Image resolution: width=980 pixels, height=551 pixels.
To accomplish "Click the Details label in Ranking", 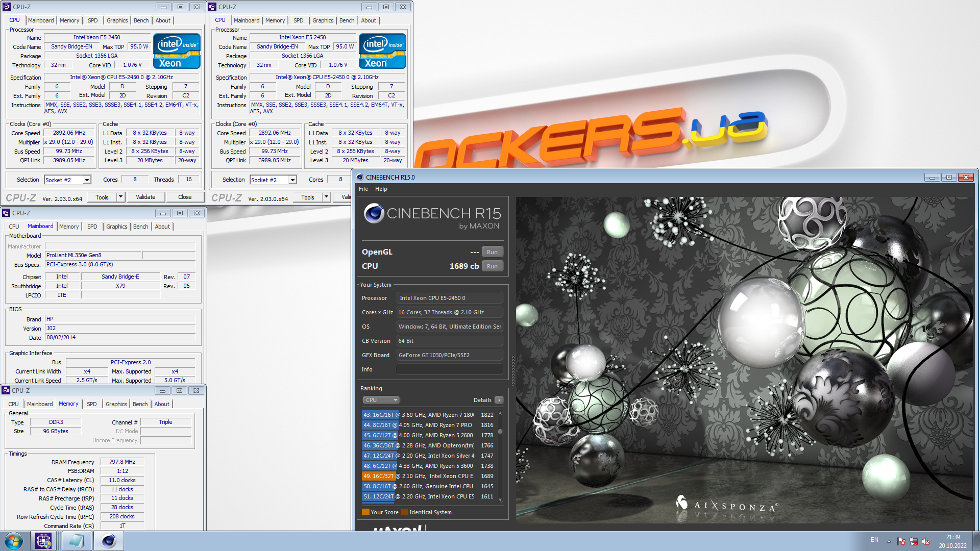I will pos(482,400).
